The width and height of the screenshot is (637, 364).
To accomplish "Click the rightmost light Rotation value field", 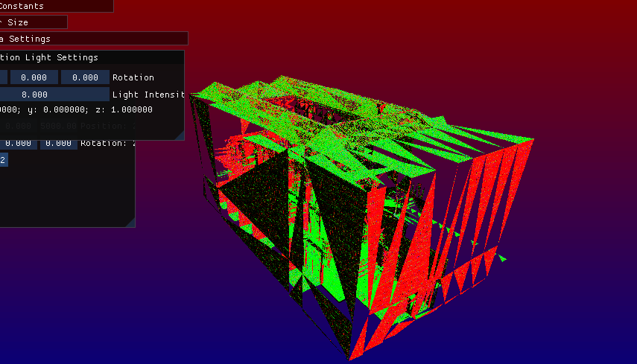I will tap(85, 77).
